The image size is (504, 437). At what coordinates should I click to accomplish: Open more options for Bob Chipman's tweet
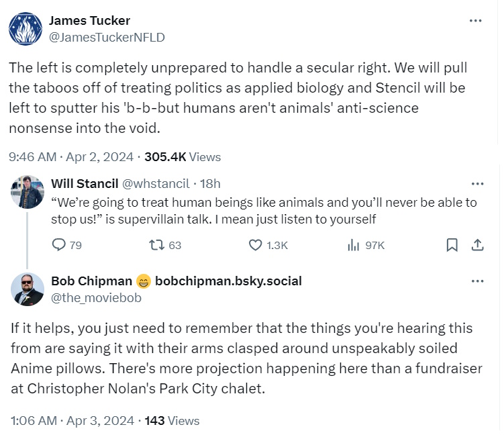(x=478, y=281)
